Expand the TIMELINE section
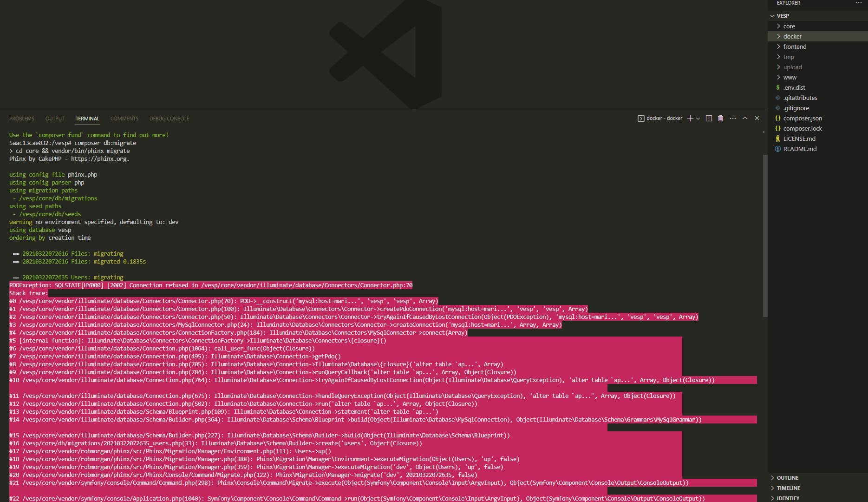 788,488
